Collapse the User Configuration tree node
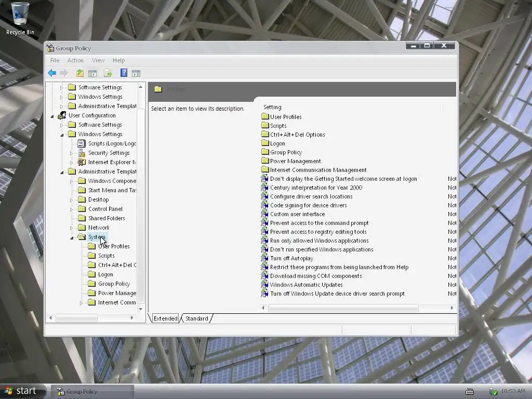This screenshot has height=399, width=532. (52, 116)
